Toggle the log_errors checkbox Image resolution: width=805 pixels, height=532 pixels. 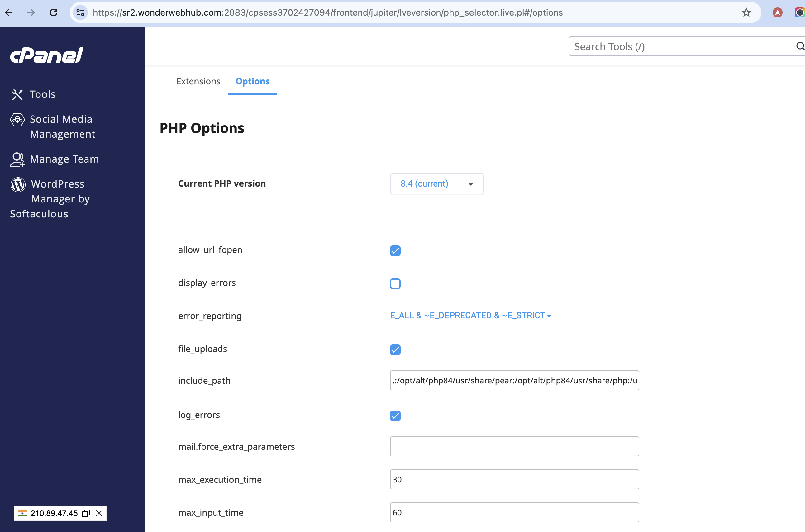click(x=395, y=416)
